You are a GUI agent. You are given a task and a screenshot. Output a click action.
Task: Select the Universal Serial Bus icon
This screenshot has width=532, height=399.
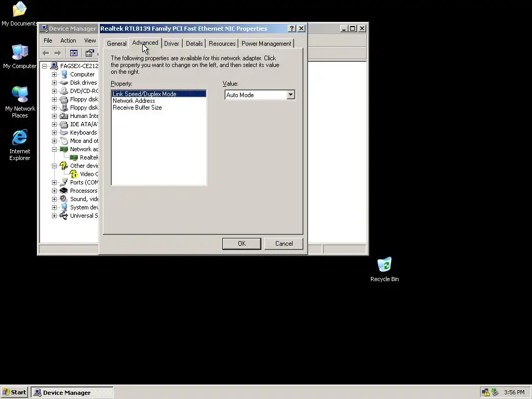(x=64, y=216)
